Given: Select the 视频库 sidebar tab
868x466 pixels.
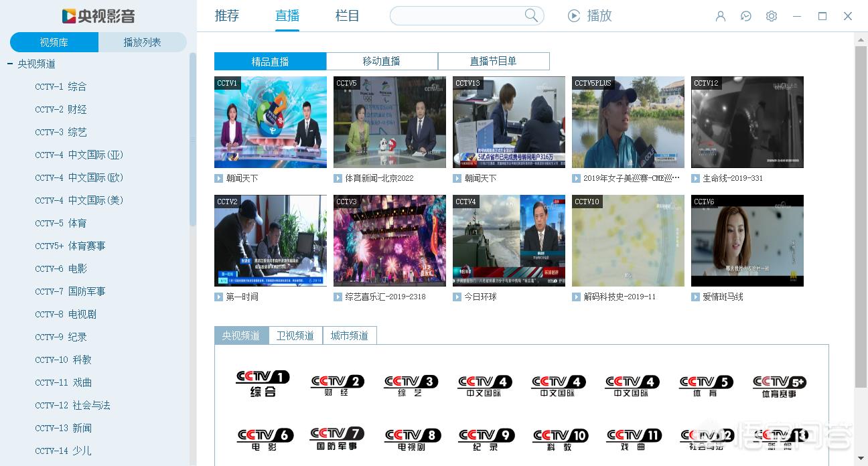Looking at the screenshot, I should [54, 42].
